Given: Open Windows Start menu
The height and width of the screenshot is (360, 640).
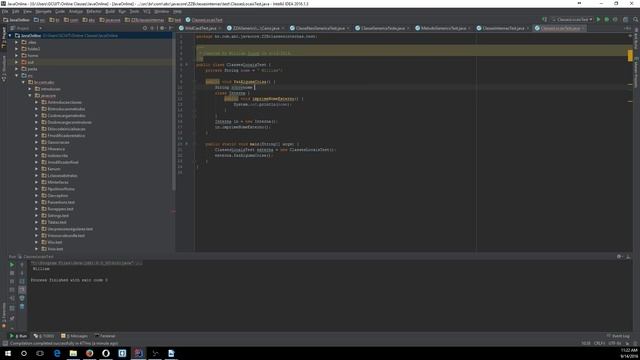Looking at the screenshot, I should coord(8,353).
